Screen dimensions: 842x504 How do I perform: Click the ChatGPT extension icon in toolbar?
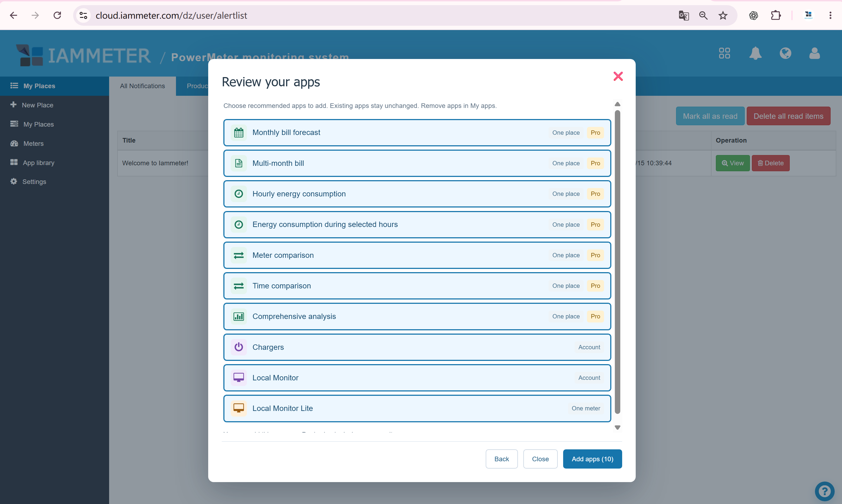point(753,15)
